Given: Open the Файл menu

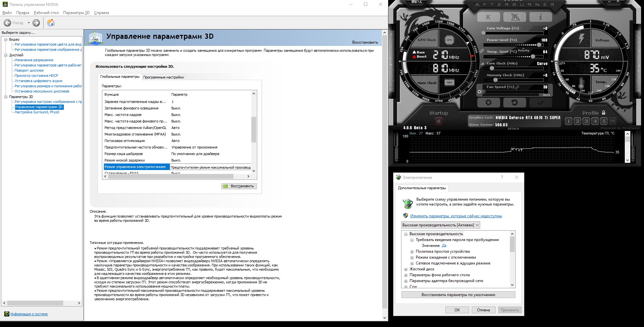Looking at the screenshot, I should click(7, 13).
